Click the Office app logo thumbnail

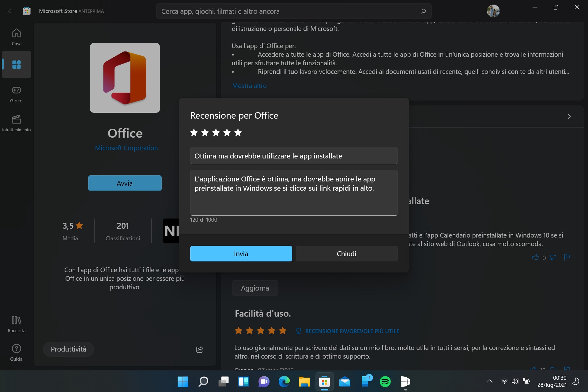coord(125,78)
